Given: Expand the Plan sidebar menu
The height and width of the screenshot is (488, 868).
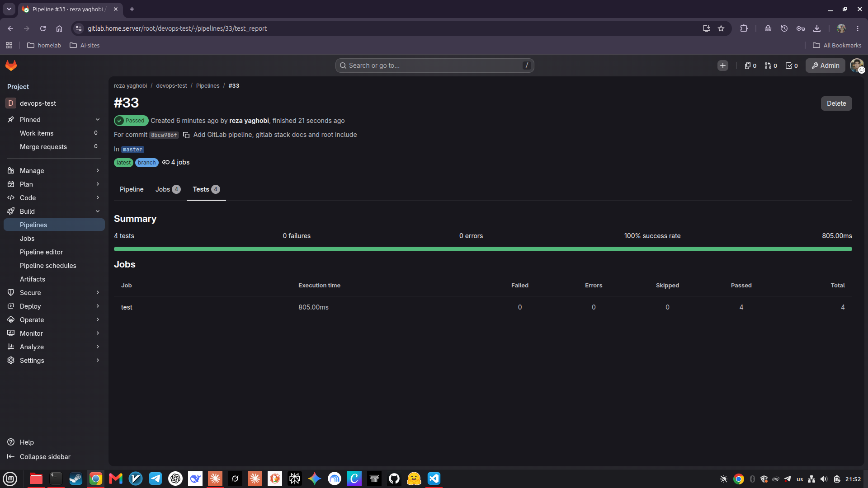Looking at the screenshot, I should tap(54, 184).
